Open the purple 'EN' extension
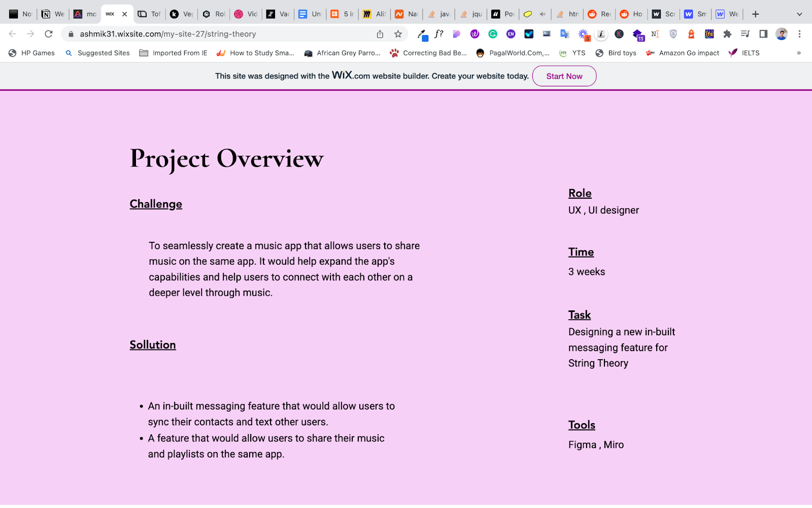812x508 pixels. 511,34
